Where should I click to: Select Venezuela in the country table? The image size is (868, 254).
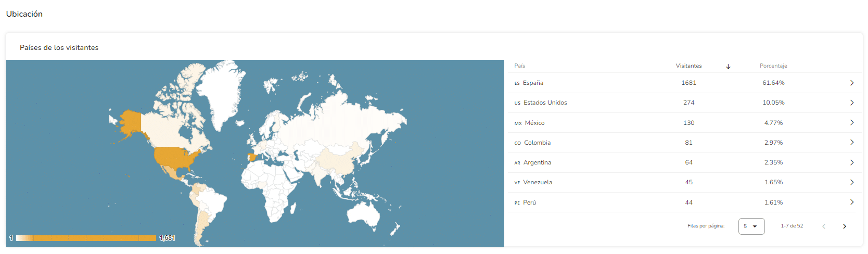point(538,182)
